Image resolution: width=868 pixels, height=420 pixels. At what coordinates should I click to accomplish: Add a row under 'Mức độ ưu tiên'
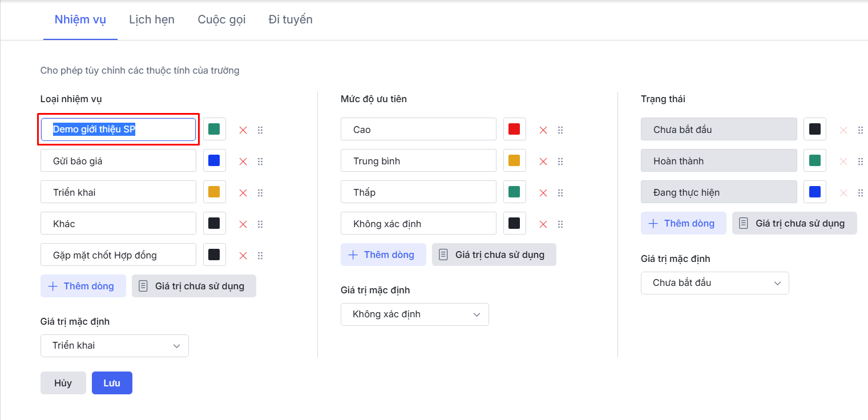click(383, 255)
